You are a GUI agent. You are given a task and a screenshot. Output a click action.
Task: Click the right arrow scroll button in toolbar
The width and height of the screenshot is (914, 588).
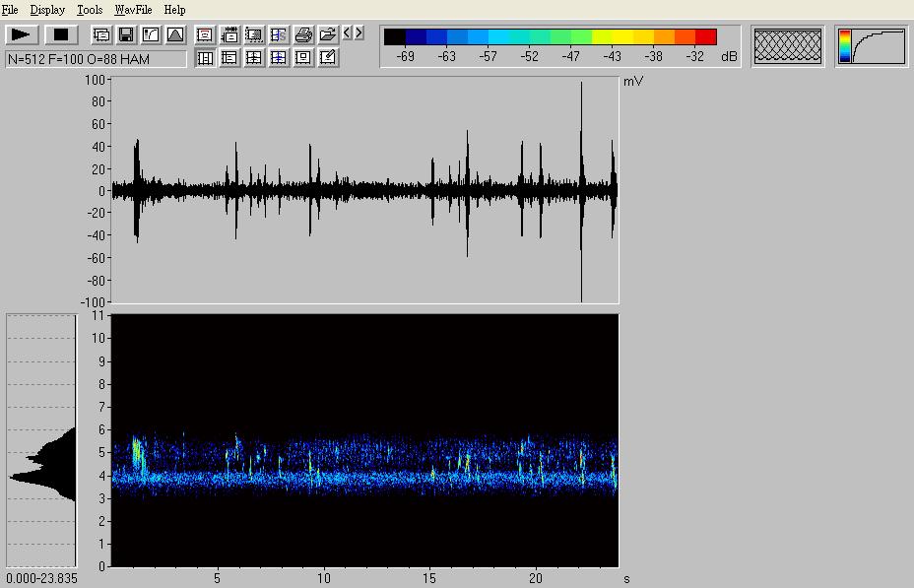point(359,33)
